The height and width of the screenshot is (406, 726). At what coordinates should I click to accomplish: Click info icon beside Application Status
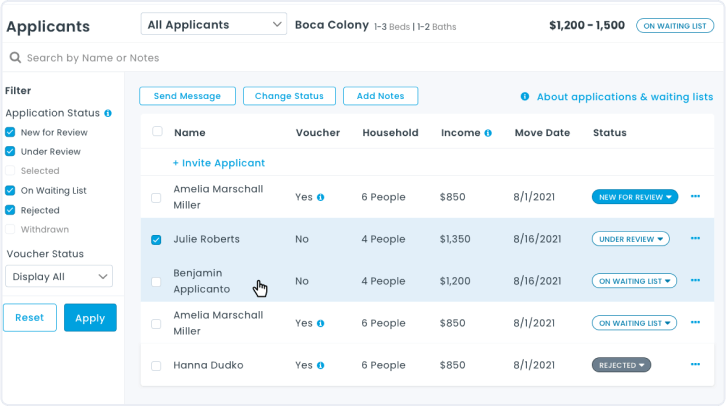pos(108,114)
